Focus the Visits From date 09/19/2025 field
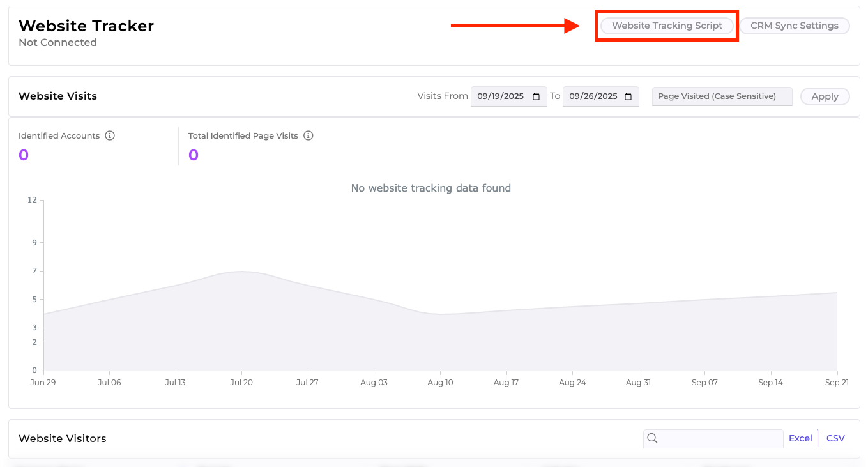 (500, 96)
